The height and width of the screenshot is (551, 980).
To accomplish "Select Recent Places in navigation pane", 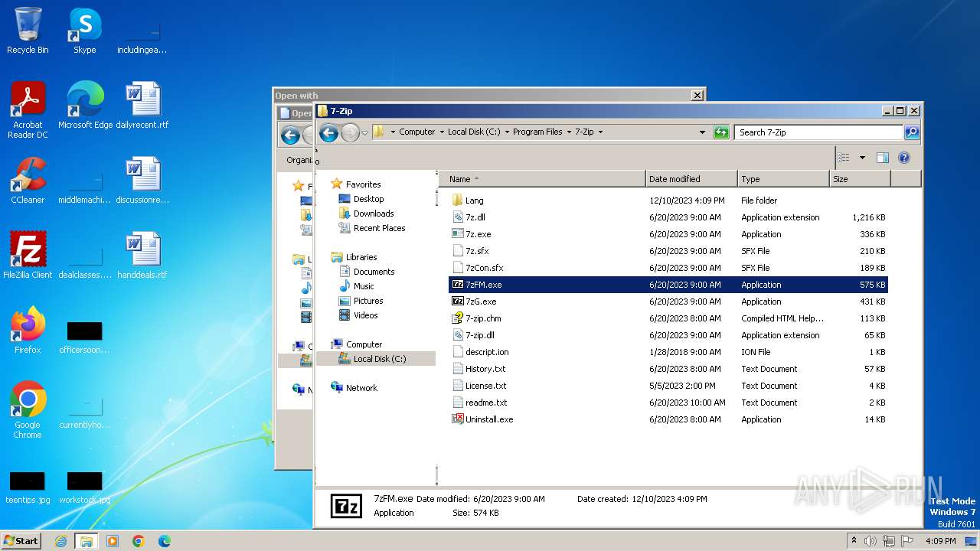I will pos(379,228).
